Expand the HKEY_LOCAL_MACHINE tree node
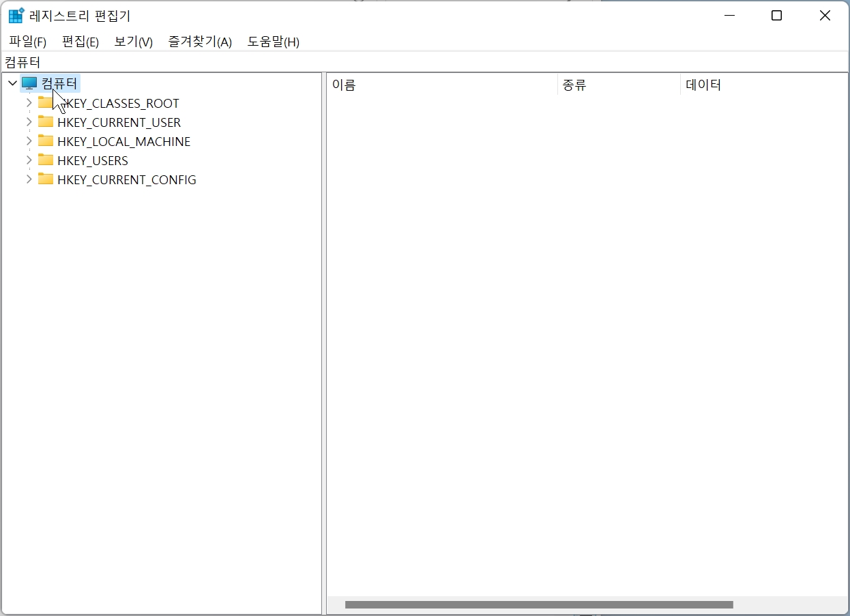Viewport: 850px width, 616px height. coord(28,141)
